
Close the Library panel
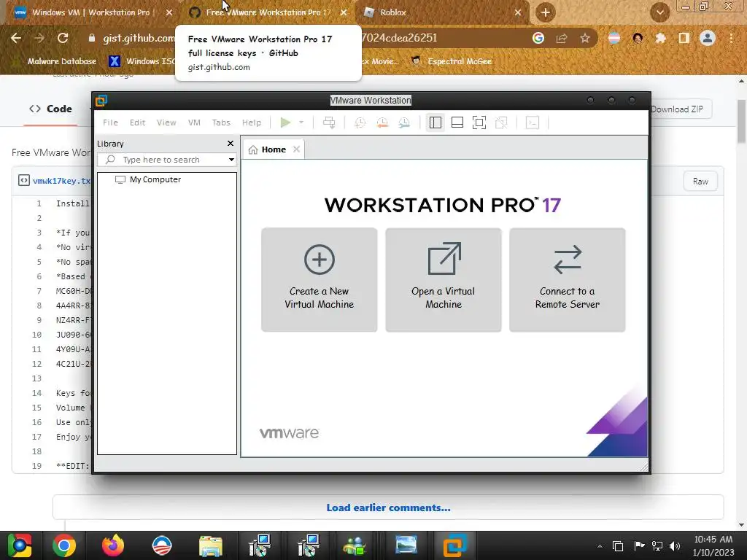pos(231,144)
